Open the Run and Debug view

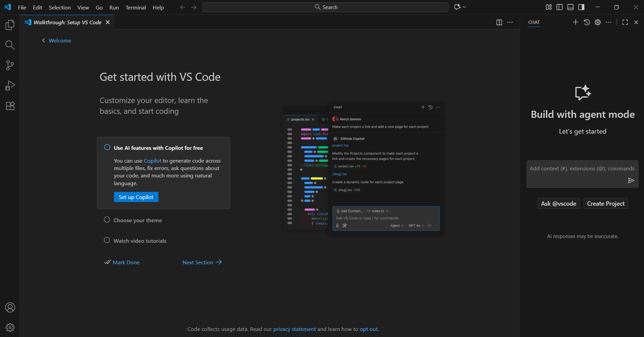pos(10,86)
